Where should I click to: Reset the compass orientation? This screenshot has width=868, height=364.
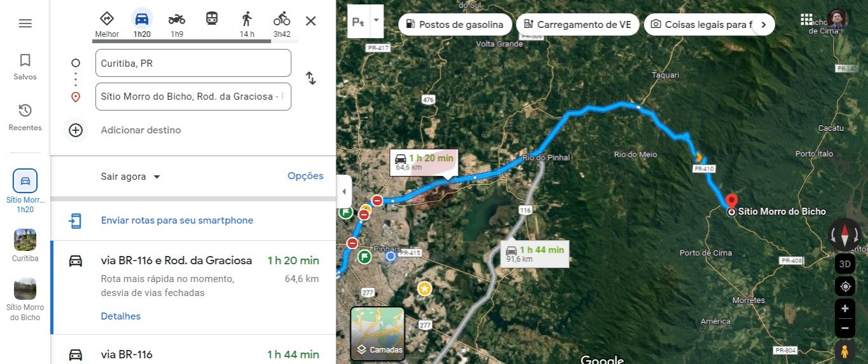coord(845,234)
